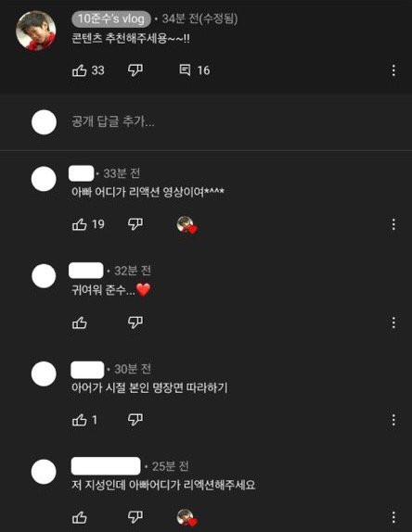Open more options for 30분 전 reply
The image size is (412, 532).
pos(393,420)
